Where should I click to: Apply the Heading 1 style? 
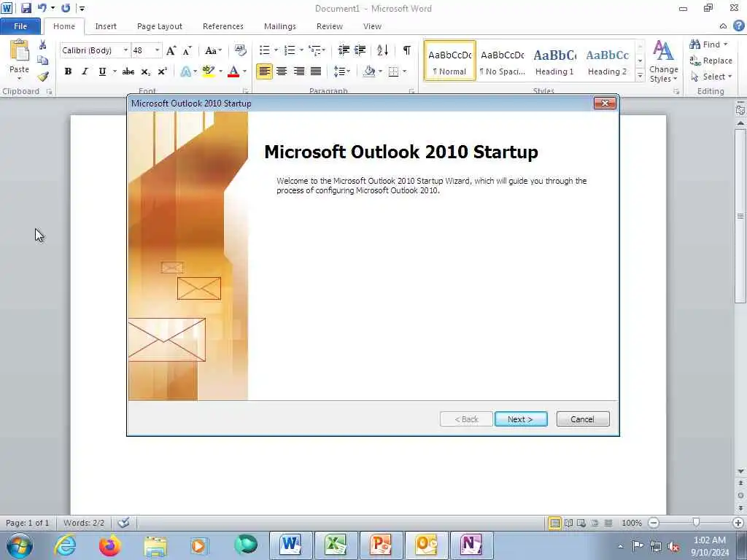pos(554,61)
